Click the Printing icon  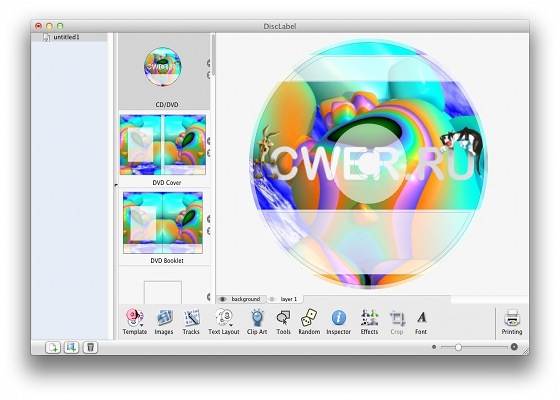(x=512, y=318)
